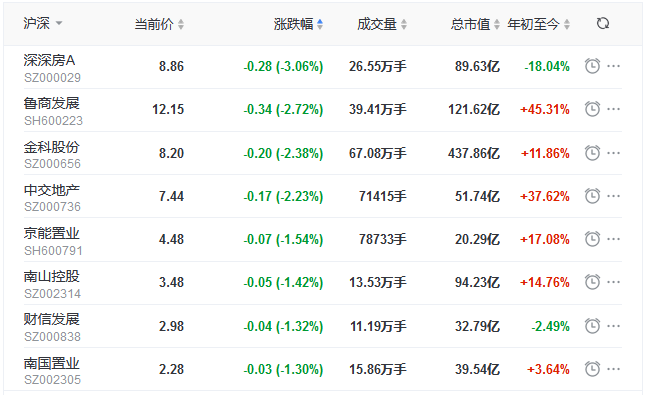The height and width of the screenshot is (395, 647).
Task: Click change value -0.03 (-1.30%)
Action: (x=283, y=369)
